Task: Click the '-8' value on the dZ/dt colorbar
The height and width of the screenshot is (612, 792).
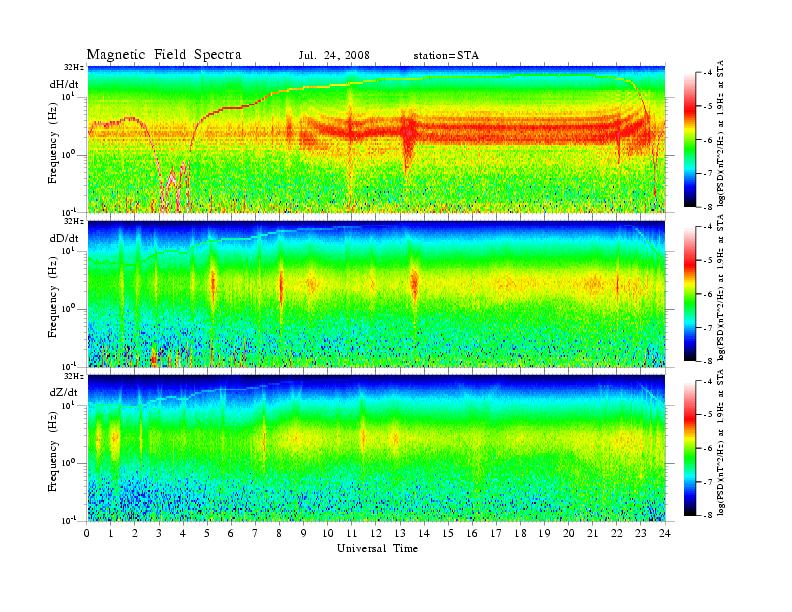Action: click(708, 515)
